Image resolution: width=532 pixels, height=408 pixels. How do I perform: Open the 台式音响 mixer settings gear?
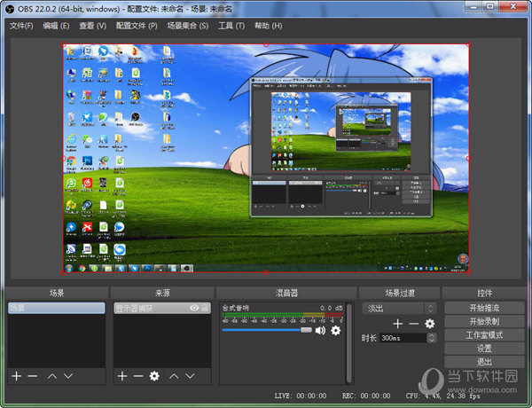pyautogui.click(x=335, y=330)
